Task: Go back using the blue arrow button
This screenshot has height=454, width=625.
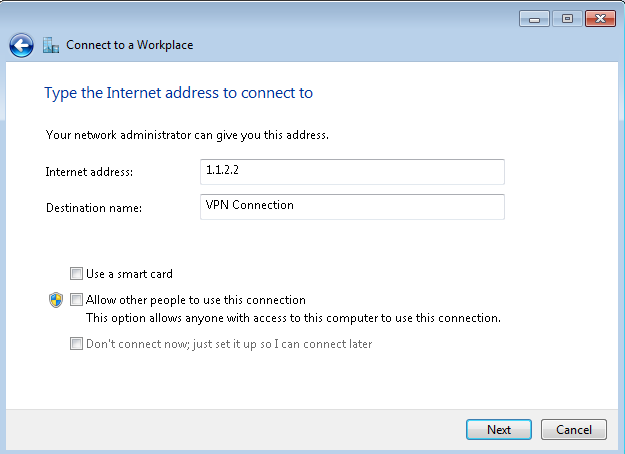Action: click(21, 45)
